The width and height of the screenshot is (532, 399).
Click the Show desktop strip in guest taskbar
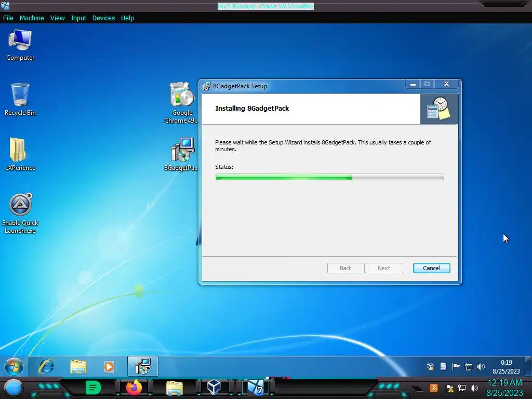click(x=528, y=366)
